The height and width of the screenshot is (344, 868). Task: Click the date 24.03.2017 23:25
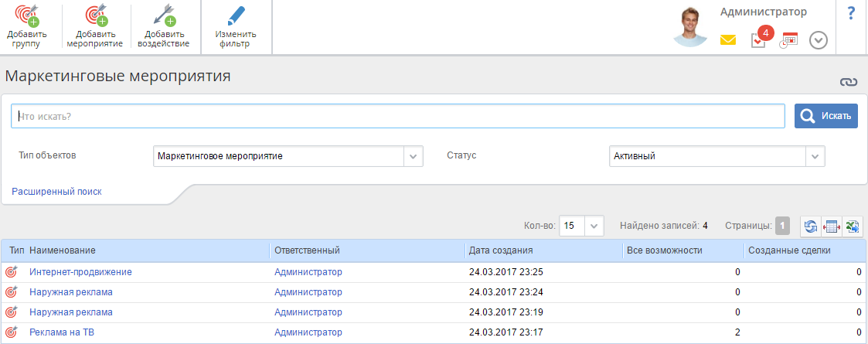coord(506,272)
